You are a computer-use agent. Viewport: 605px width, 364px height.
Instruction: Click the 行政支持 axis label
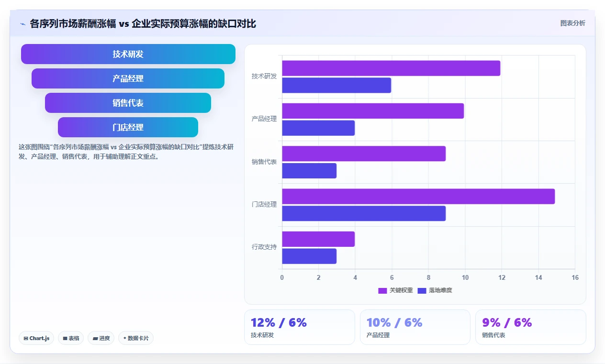tap(264, 247)
